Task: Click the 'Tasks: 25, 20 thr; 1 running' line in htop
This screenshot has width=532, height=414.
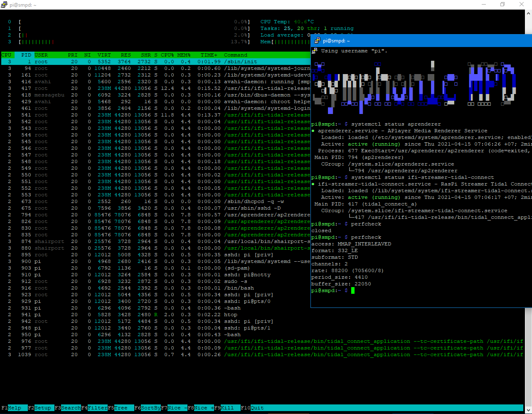Action: (307, 28)
